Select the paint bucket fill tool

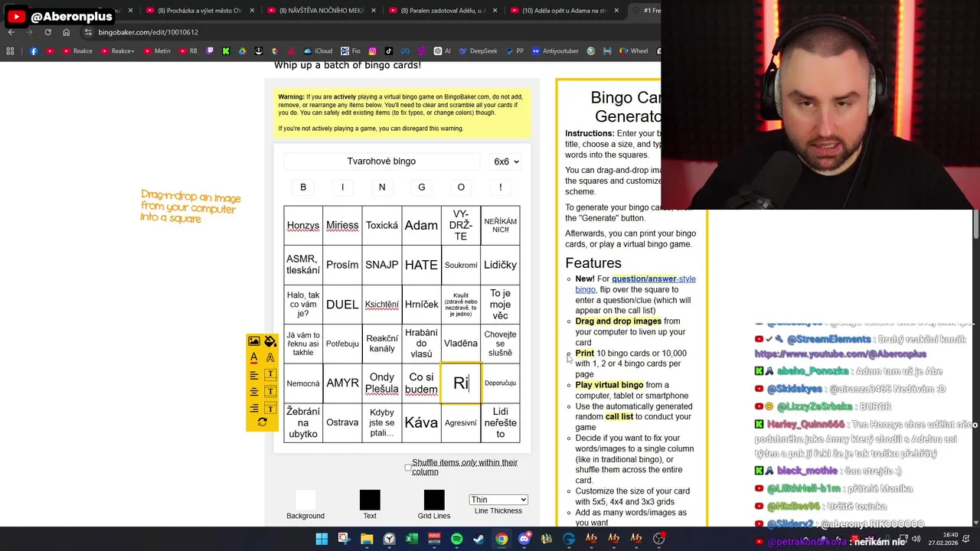click(270, 341)
